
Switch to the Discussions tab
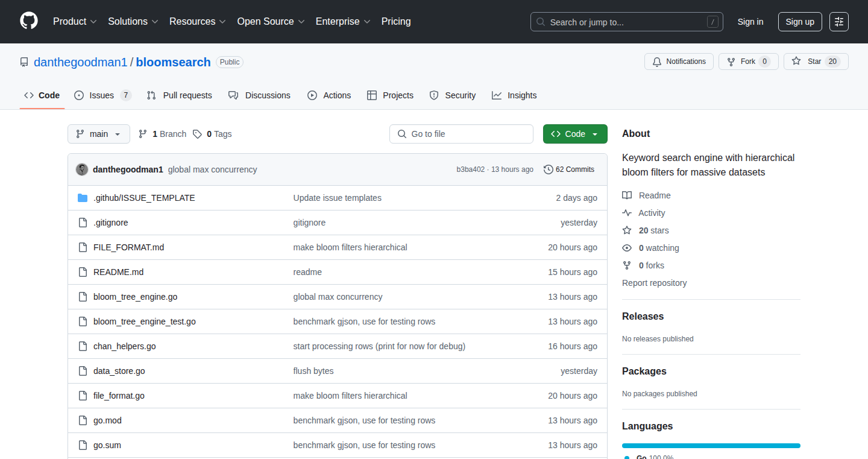pyautogui.click(x=260, y=95)
